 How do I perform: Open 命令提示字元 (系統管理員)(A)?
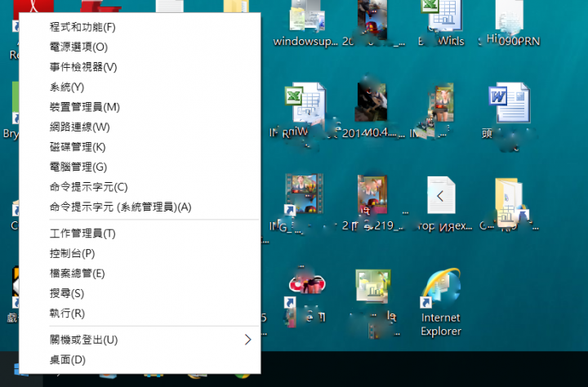[140, 207]
